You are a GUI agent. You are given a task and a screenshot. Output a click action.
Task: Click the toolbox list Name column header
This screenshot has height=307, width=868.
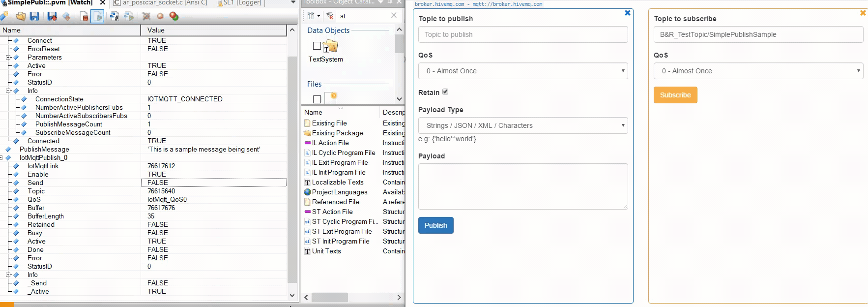point(341,112)
